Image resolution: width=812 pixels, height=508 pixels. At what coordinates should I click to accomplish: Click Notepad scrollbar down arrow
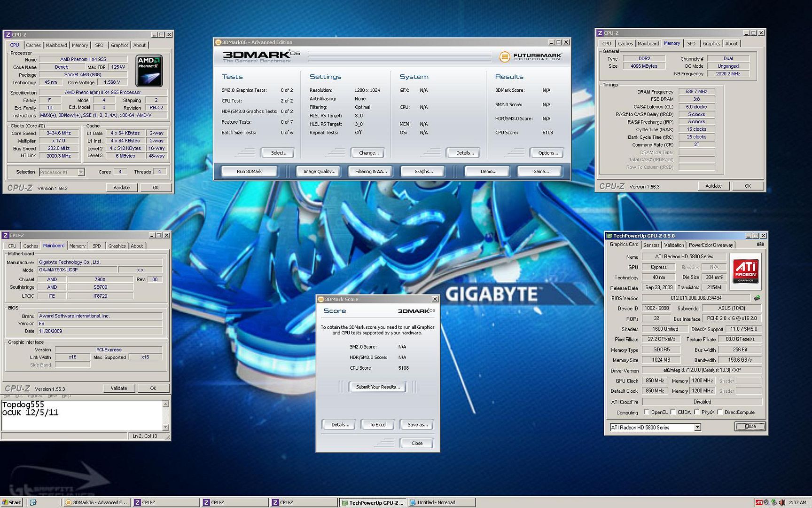point(165,427)
